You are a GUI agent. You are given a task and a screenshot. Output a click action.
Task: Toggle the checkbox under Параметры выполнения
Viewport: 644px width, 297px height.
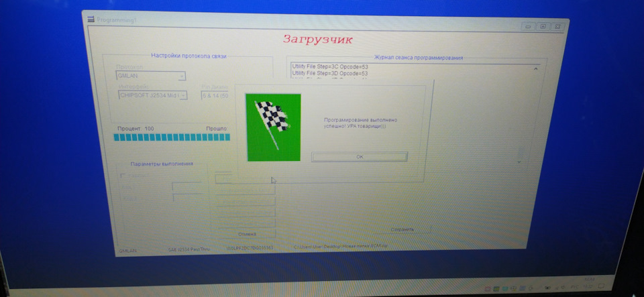(x=123, y=176)
